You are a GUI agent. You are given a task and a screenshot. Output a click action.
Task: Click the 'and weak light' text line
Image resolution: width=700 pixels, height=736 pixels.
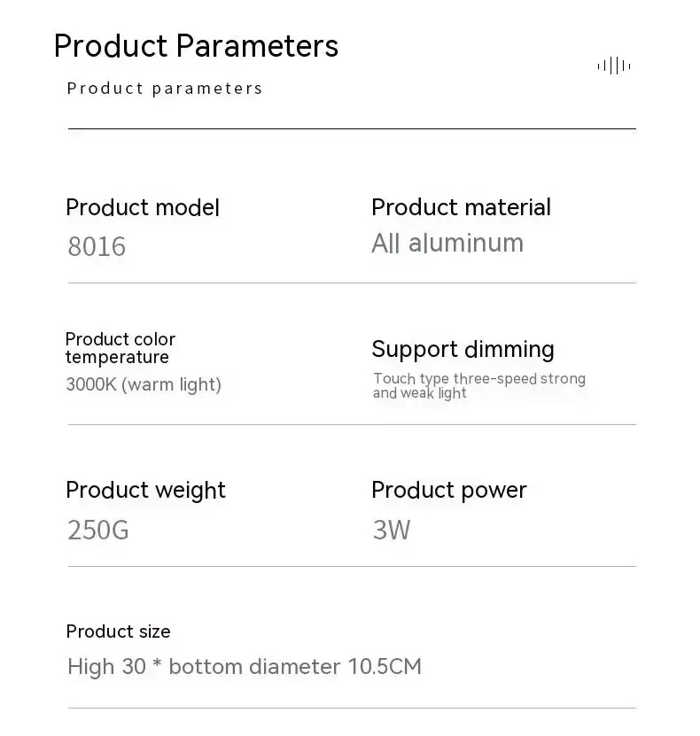(x=420, y=393)
